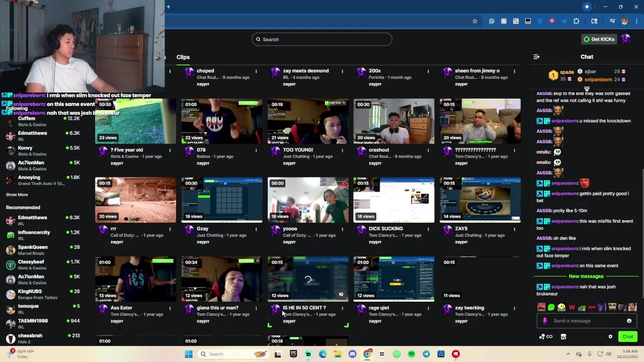Open the giana this ur man? clip title
The height and width of the screenshot is (362, 644).
point(217,308)
